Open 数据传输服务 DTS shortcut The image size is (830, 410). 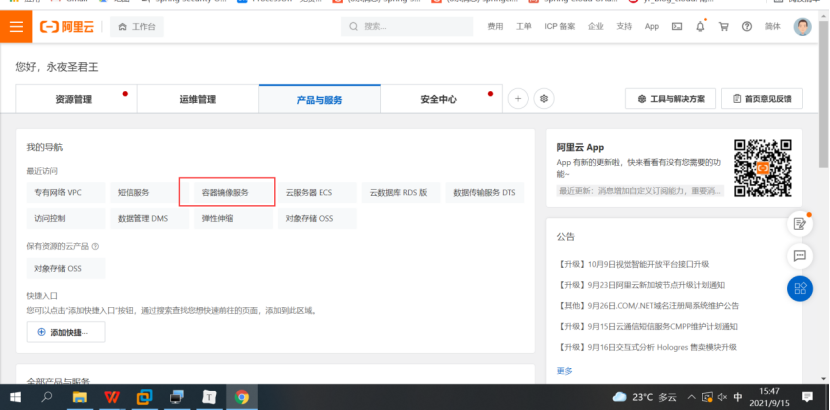coord(485,193)
